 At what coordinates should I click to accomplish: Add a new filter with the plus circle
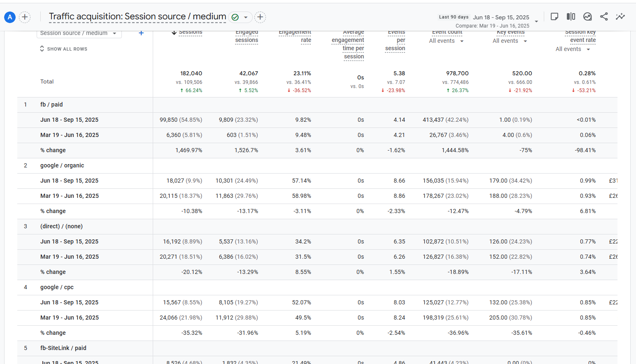260,17
